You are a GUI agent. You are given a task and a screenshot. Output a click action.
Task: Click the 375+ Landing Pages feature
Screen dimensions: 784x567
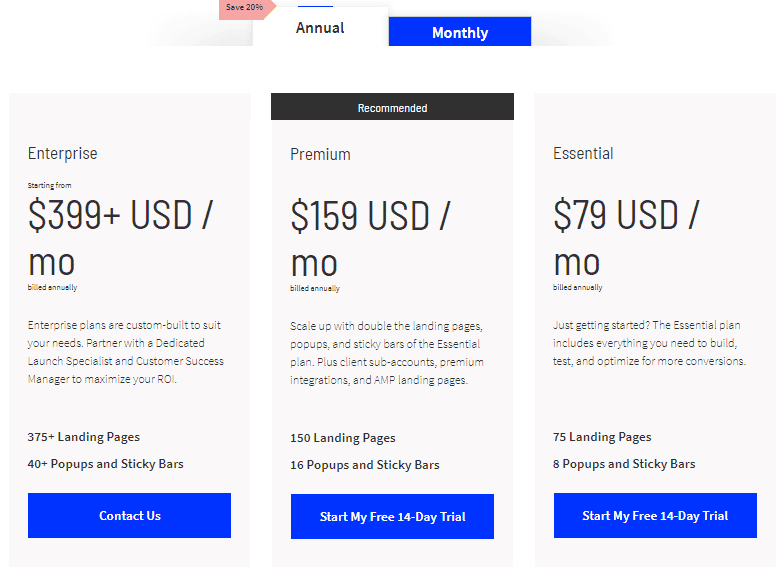coord(84,437)
